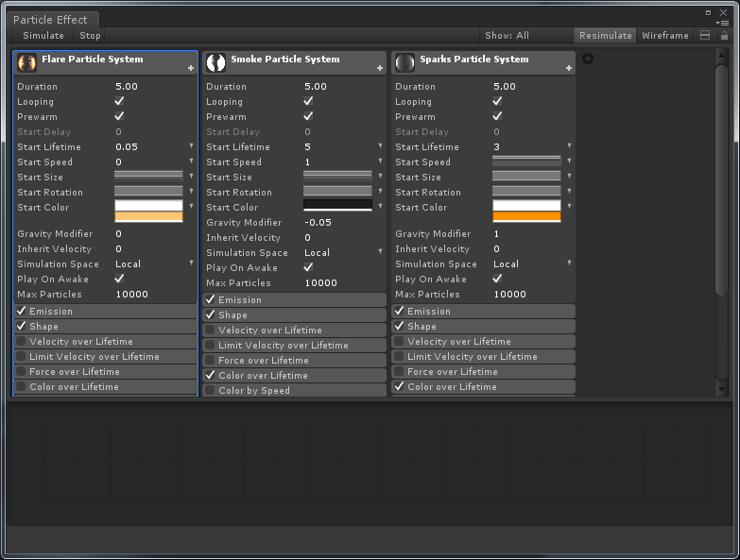Enable Force over Lifetime in Flare system

[21, 371]
